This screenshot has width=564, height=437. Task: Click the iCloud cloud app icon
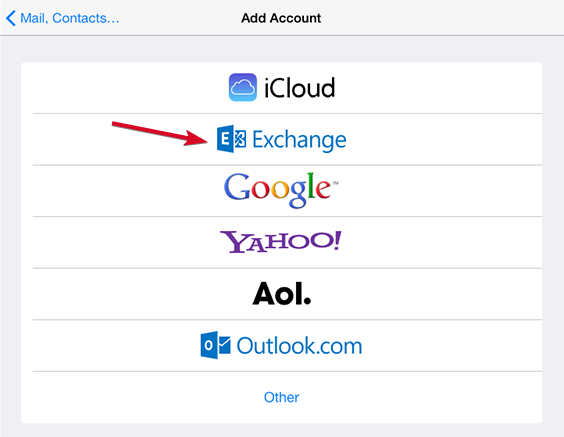[243, 87]
